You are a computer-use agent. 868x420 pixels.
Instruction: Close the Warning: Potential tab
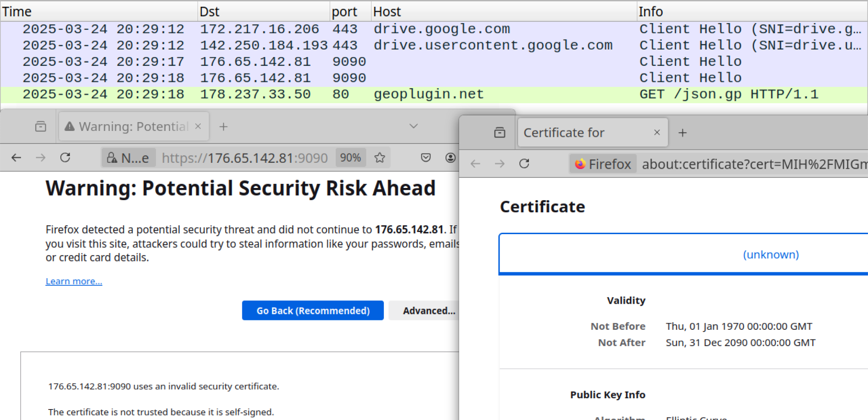pyautogui.click(x=198, y=126)
